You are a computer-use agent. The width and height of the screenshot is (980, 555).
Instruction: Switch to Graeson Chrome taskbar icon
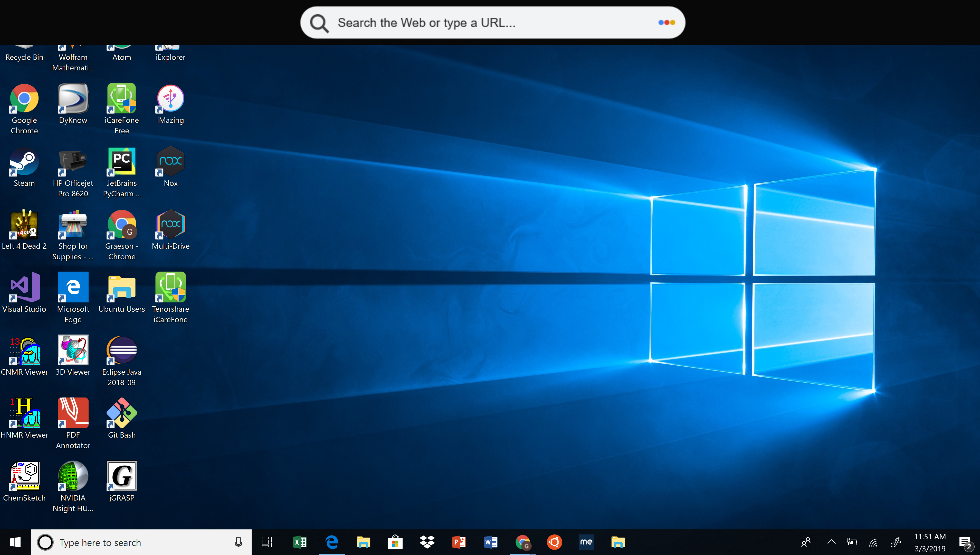click(522, 542)
